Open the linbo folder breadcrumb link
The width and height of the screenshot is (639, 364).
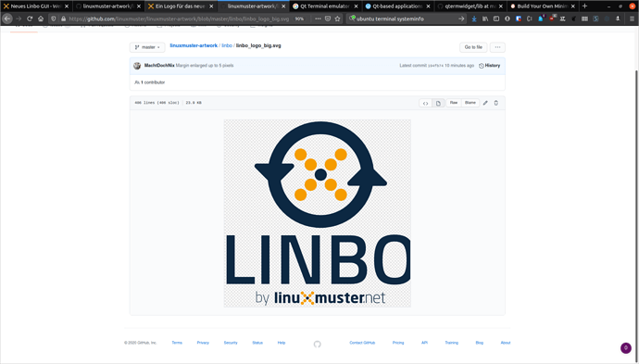click(x=227, y=45)
